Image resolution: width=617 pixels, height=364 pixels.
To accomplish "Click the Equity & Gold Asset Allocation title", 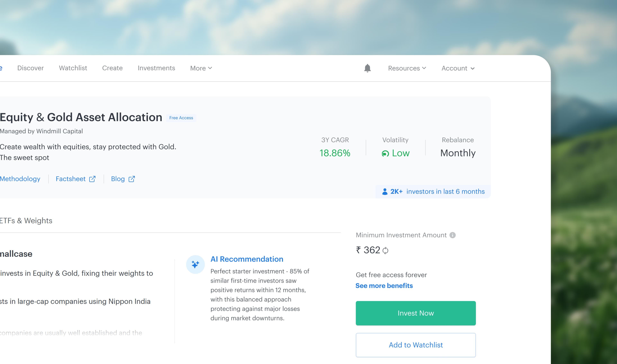I will (x=81, y=117).
